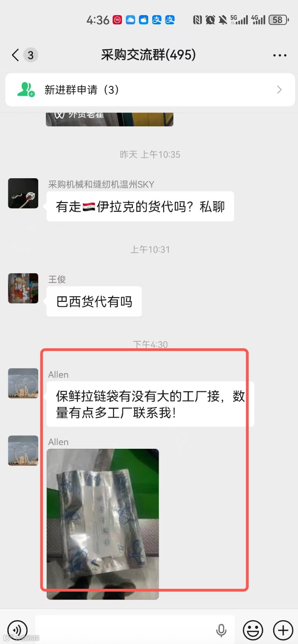Open the 新进群申请 (3) notification
The image size is (298, 644).
tap(150, 90)
